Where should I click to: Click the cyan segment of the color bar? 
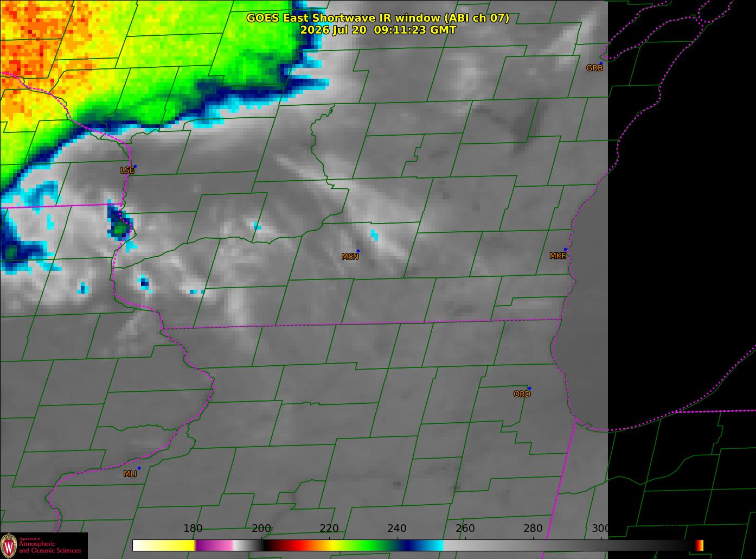(x=431, y=545)
